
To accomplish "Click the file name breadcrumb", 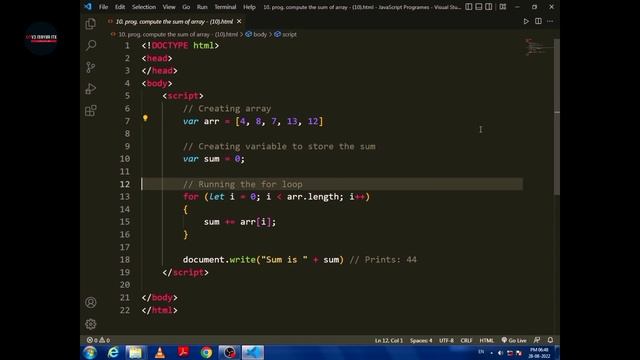I will 178,34.
